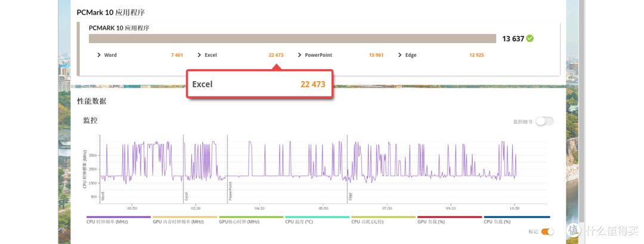
Task: Click the 04:10 time axis label
Action: pos(259,208)
